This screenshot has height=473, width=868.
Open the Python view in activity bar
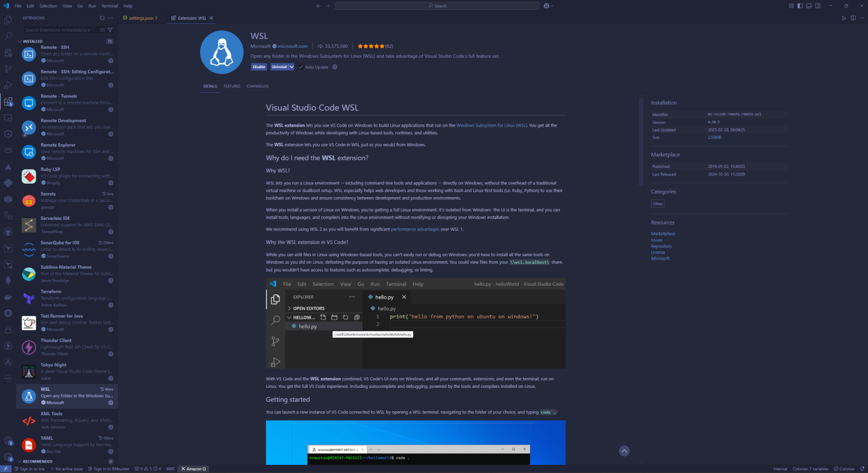click(8, 183)
